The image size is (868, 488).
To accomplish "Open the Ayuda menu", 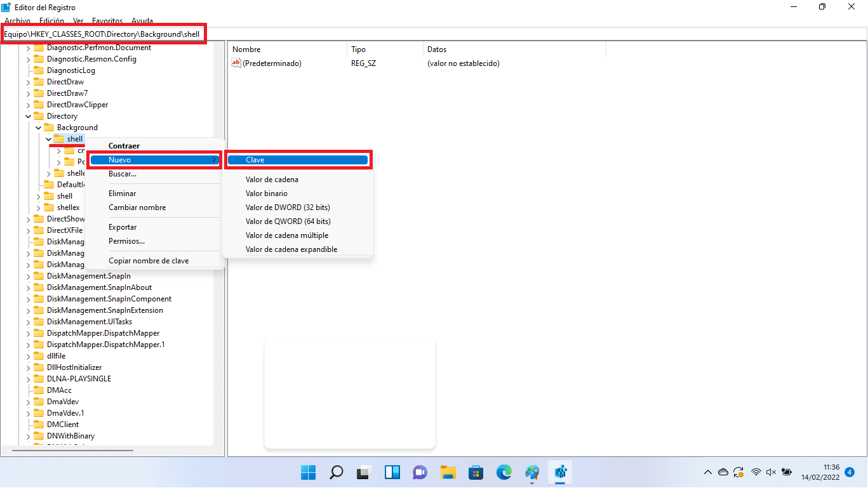I will pos(142,21).
